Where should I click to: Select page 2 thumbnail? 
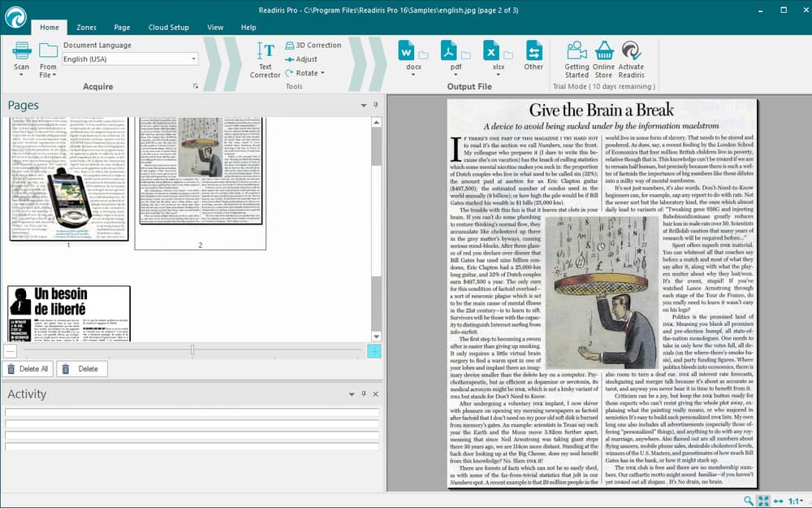point(201,171)
